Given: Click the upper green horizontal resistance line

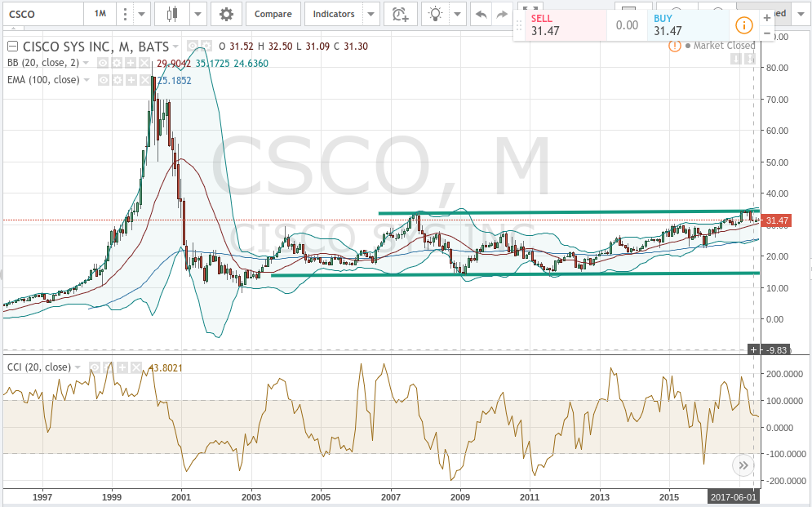Looking at the screenshot, I should click(x=569, y=211).
